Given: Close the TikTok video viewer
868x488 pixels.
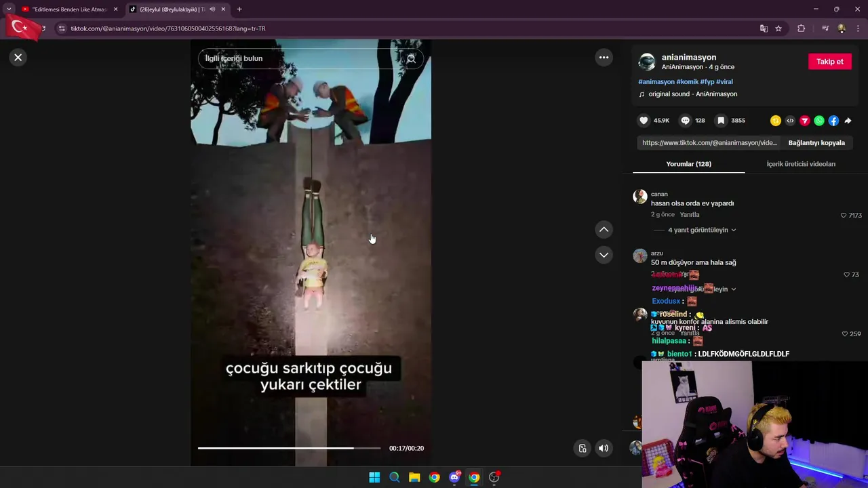Looking at the screenshot, I should [x=18, y=58].
